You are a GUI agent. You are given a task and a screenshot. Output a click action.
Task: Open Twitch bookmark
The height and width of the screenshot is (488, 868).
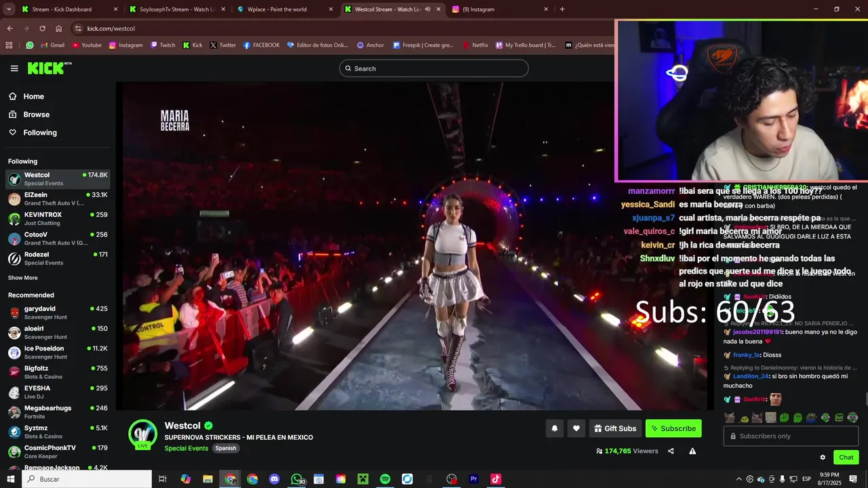click(162, 45)
